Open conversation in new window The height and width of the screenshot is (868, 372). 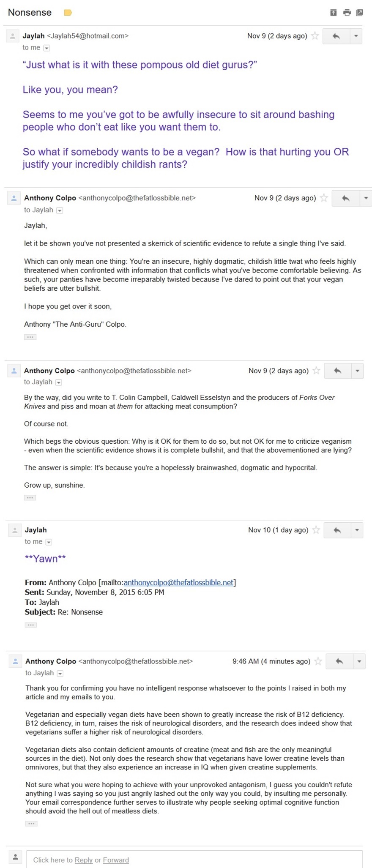click(360, 13)
